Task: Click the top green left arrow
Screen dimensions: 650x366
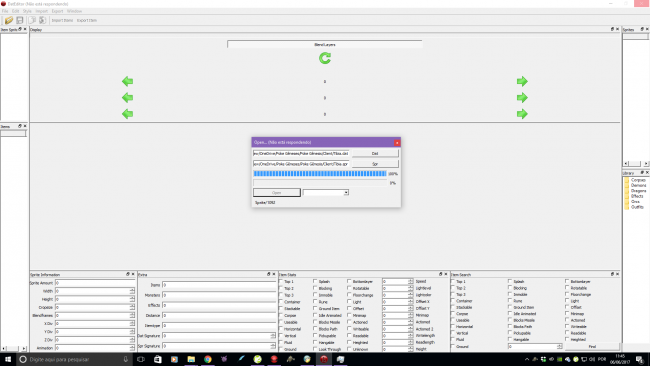Action: pyautogui.click(x=128, y=81)
